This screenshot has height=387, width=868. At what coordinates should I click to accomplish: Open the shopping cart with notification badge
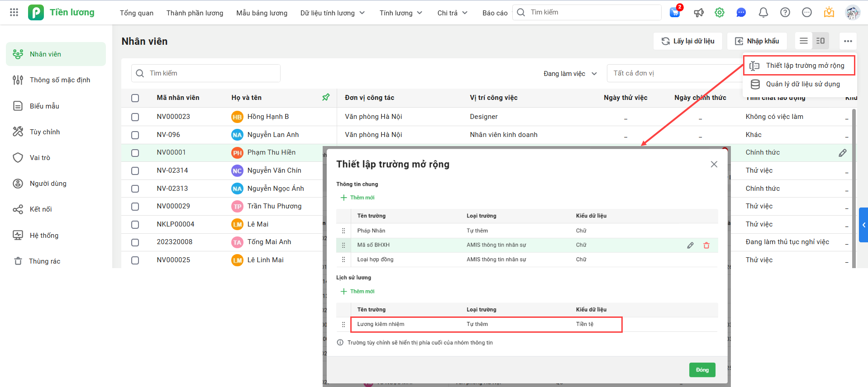click(x=675, y=12)
